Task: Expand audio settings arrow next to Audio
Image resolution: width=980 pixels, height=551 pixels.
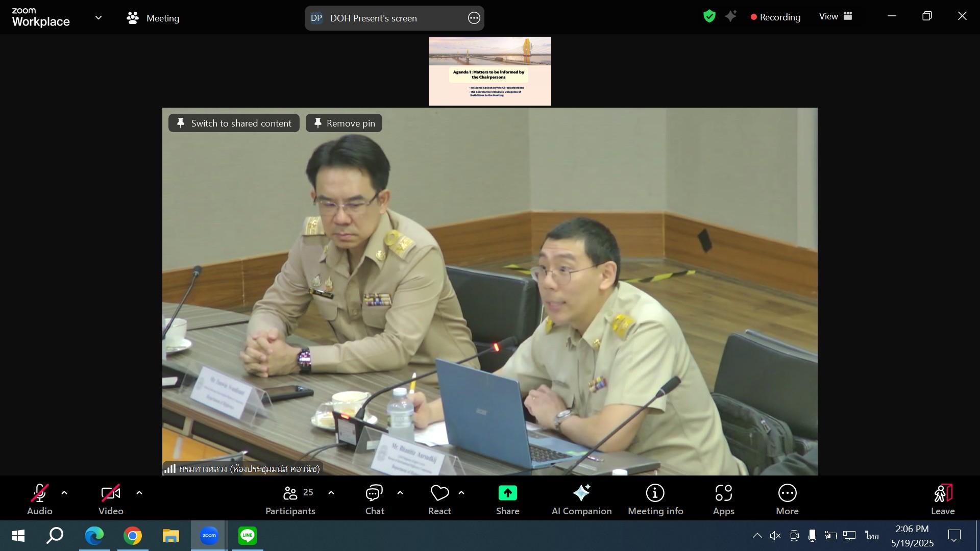Action: click(x=64, y=493)
